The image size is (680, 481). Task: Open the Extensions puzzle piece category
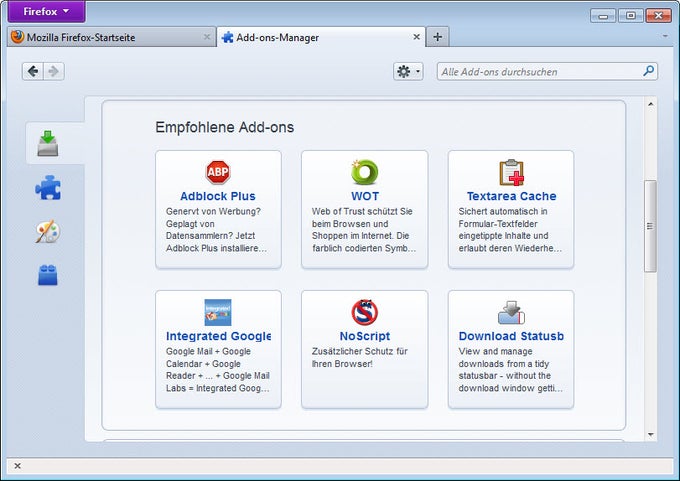[x=48, y=187]
